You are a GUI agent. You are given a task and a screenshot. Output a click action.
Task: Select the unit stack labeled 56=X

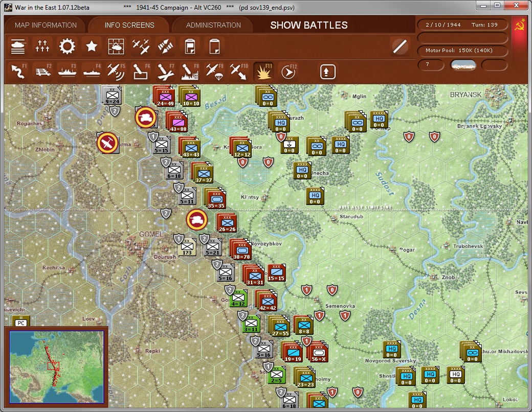click(318, 353)
